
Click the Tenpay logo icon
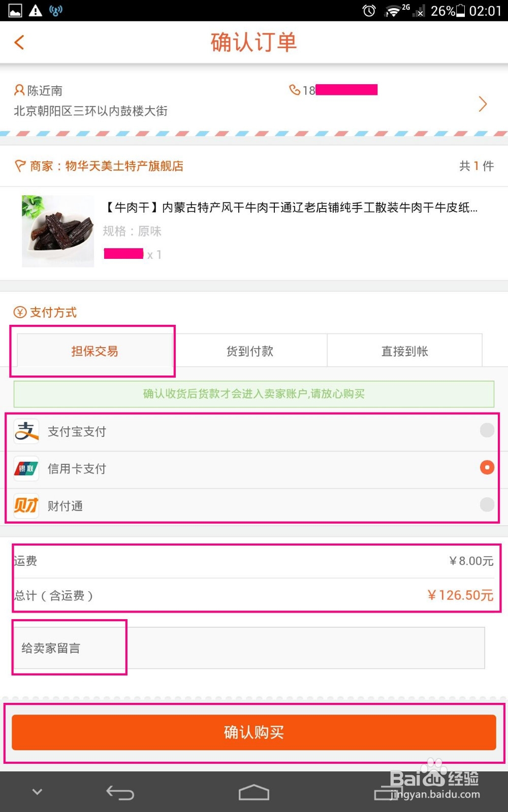pos(26,505)
